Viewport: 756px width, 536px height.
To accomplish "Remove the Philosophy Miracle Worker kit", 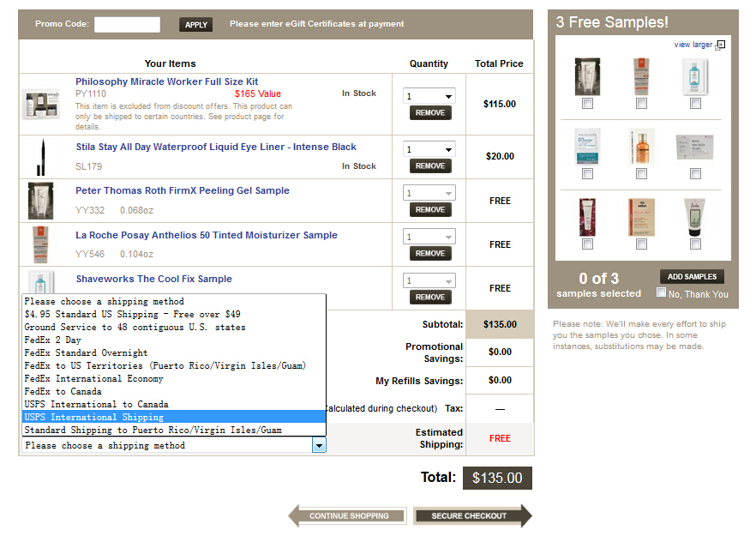I will click(x=430, y=113).
